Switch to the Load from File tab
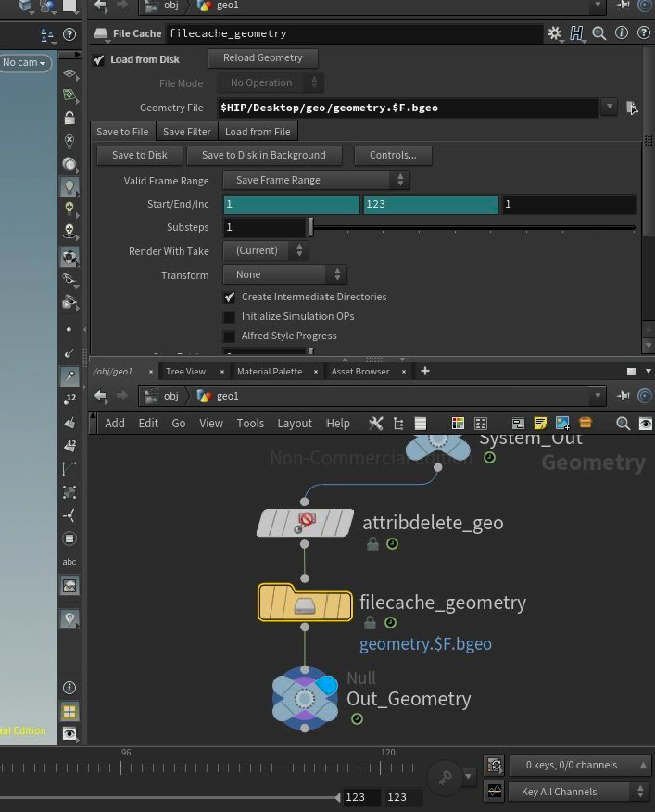 coord(257,132)
